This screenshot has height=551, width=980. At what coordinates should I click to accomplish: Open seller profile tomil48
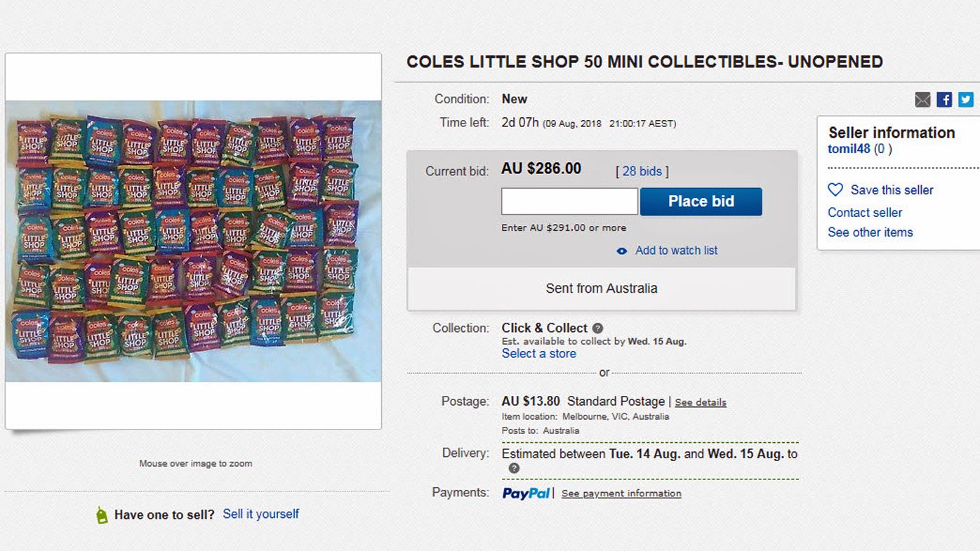[x=849, y=149]
